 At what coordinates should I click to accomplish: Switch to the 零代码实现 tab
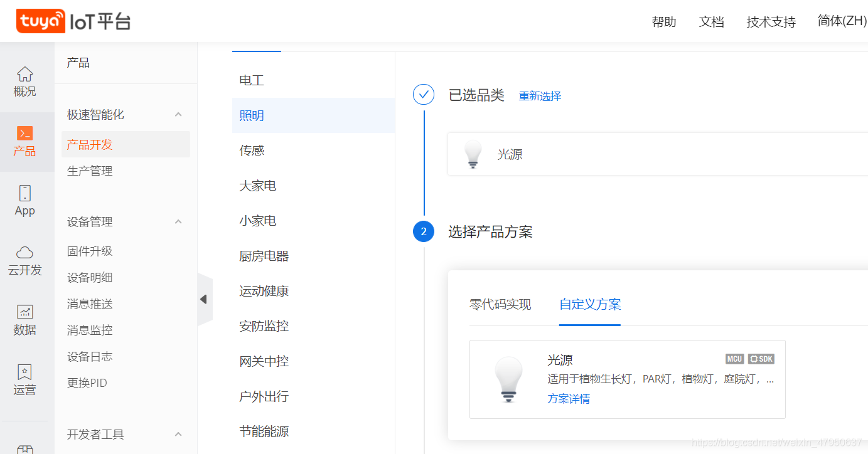[500, 305]
